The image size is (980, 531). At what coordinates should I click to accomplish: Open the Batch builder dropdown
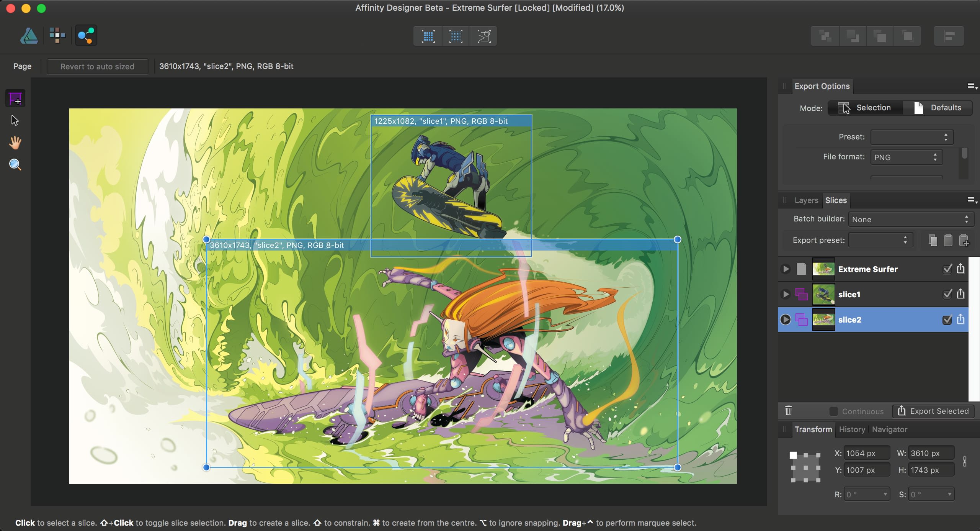click(x=911, y=220)
